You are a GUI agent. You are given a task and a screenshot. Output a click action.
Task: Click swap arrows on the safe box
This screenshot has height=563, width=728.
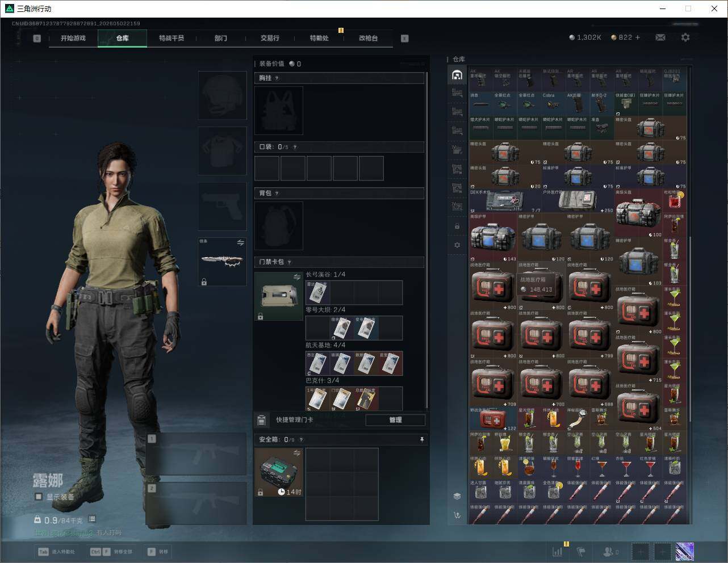pos(297,453)
